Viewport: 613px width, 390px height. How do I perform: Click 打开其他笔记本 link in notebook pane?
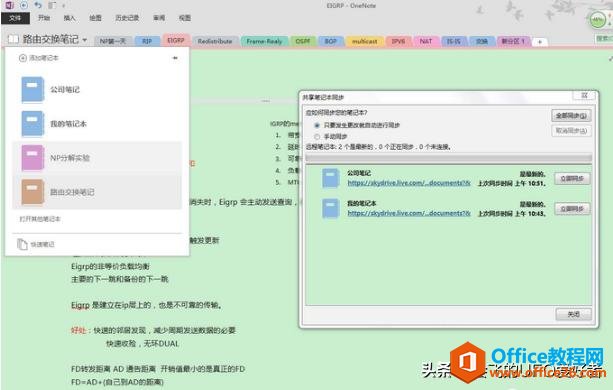tap(40, 219)
